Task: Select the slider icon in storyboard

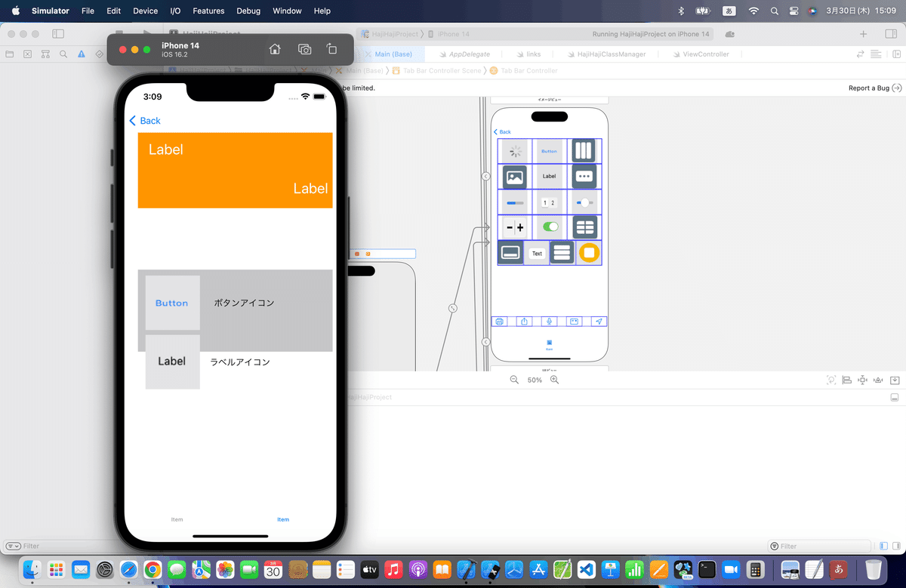Action: (x=584, y=202)
